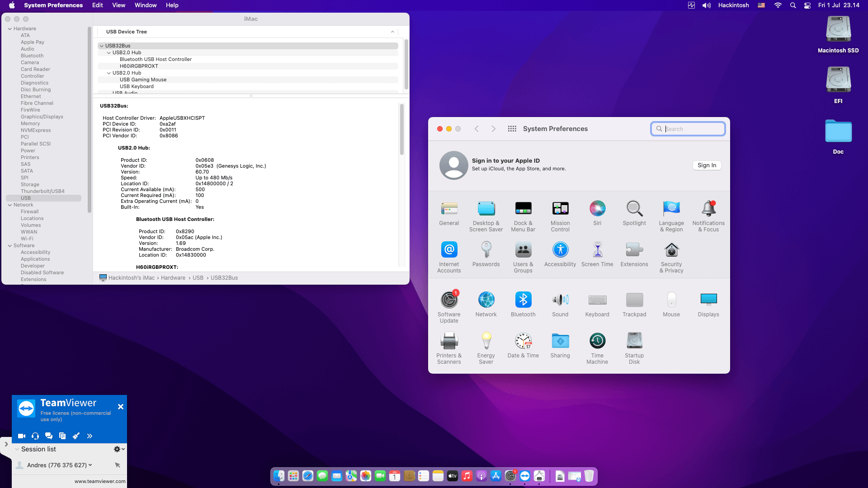The height and width of the screenshot is (488, 868).
Task: Open the www.teamviewer.com link
Action: coord(100,481)
